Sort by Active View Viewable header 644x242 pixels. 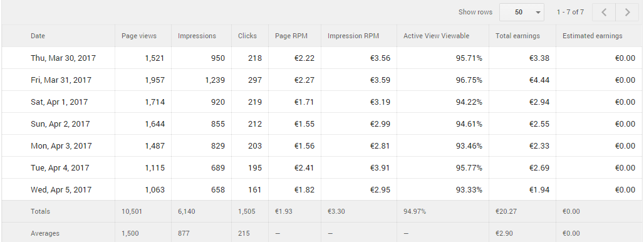point(436,36)
